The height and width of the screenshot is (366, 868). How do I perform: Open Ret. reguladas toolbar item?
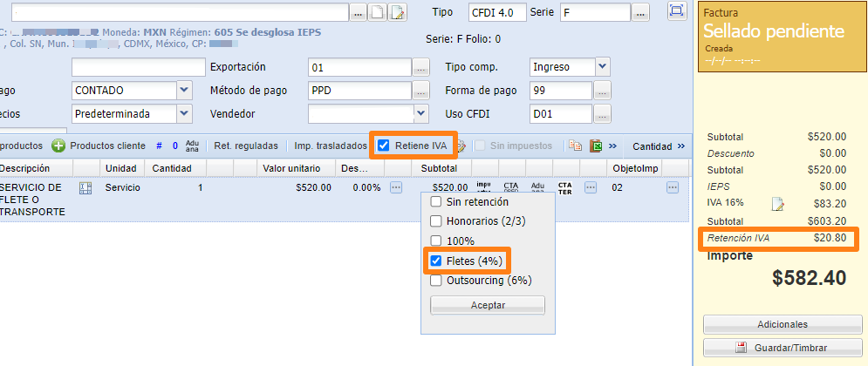click(x=246, y=146)
